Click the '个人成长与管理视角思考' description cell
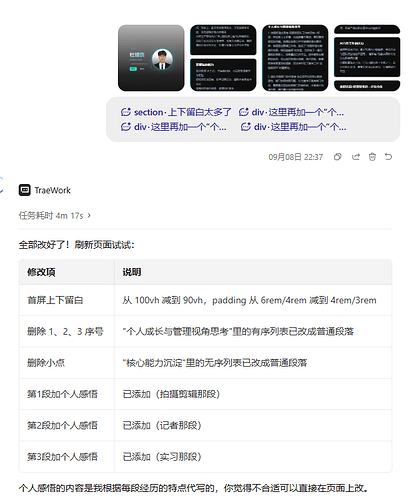The width and height of the screenshot is (411, 500). [253, 331]
